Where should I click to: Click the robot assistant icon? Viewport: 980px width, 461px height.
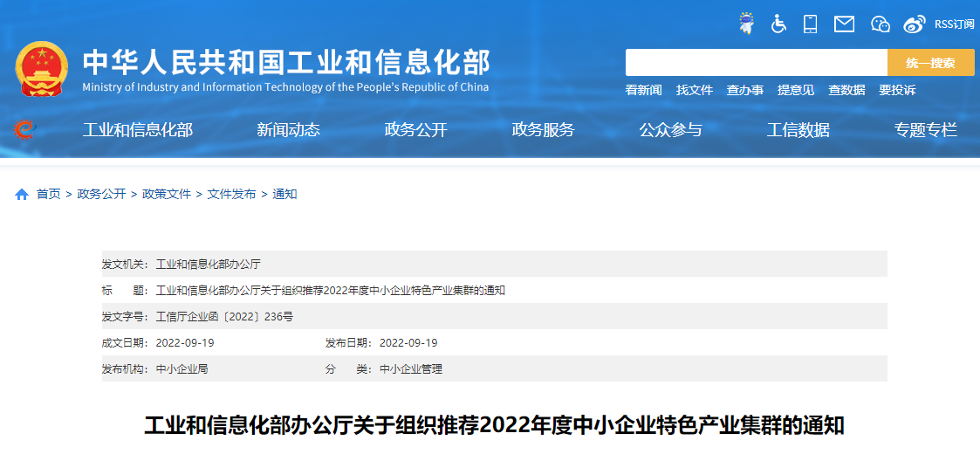click(746, 24)
